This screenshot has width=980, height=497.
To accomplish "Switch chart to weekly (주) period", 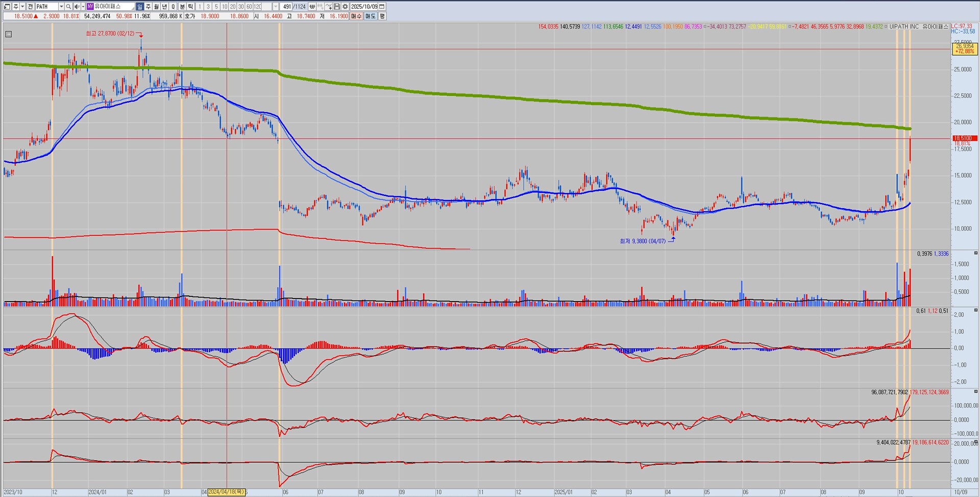I will tap(148, 7).
